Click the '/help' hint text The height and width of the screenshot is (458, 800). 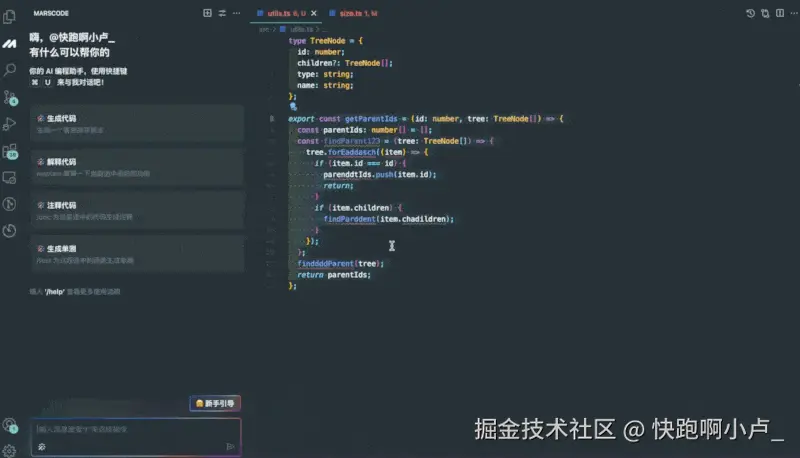pyautogui.click(x=55, y=292)
